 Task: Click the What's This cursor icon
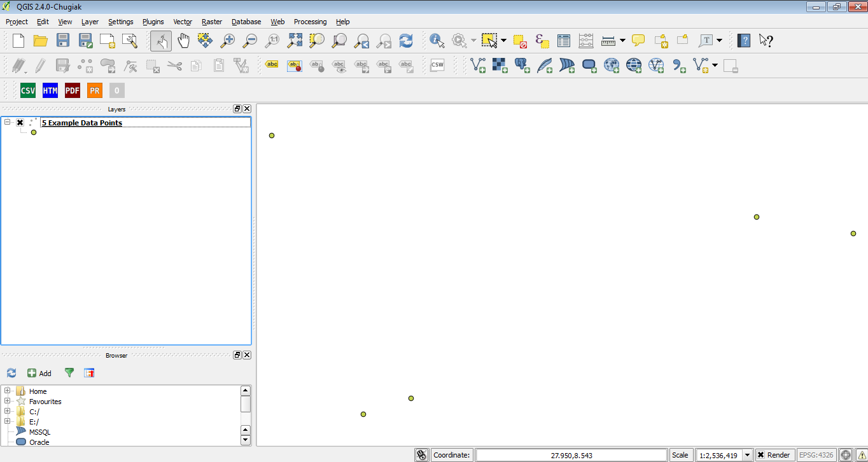[766, 41]
